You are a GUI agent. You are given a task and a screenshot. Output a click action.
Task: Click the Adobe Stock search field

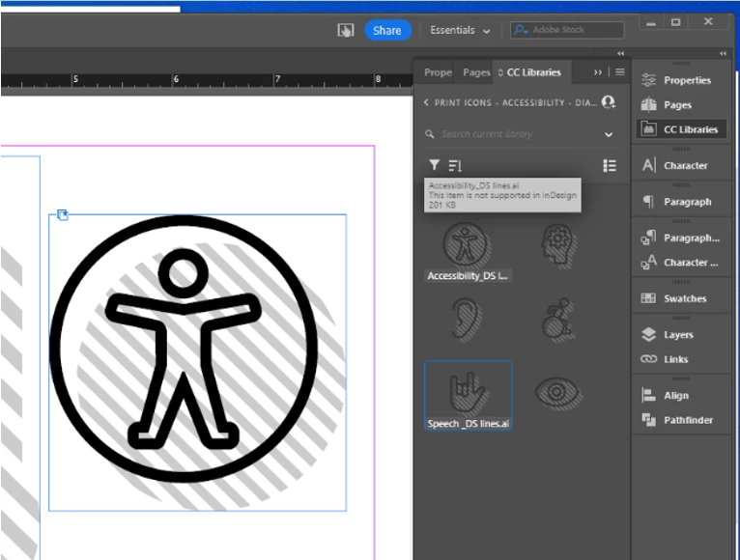pyautogui.click(x=567, y=30)
